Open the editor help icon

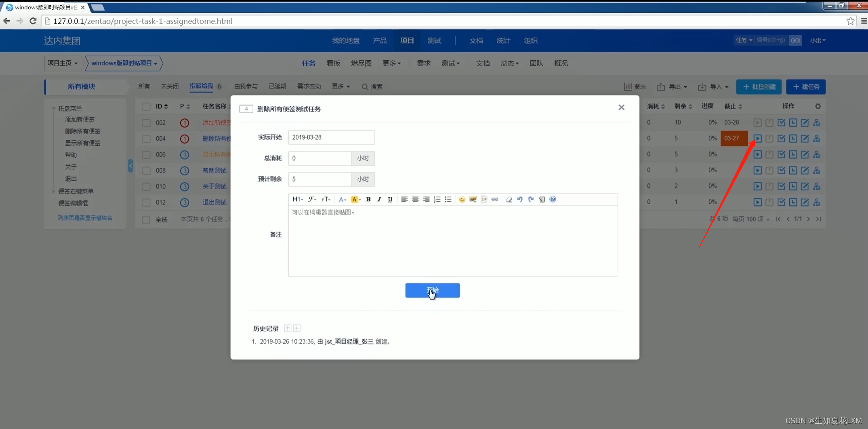pyautogui.click(x=553, y=199)
